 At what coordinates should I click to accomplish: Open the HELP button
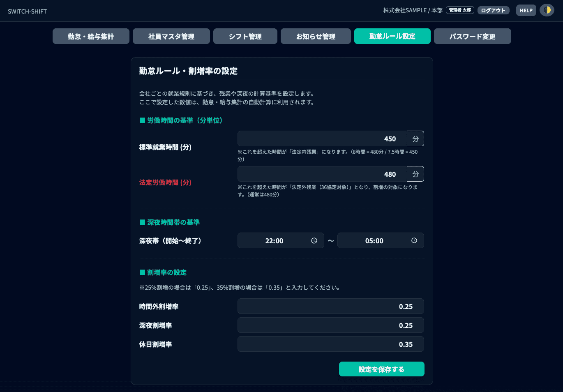pyautogui.click(x=526, y=10)
